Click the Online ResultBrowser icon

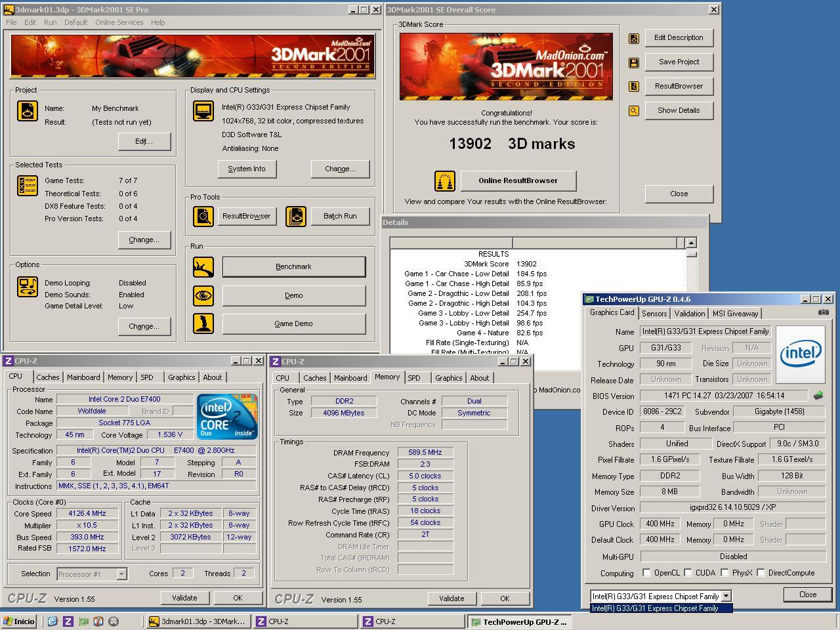click(x=445, y=181)
